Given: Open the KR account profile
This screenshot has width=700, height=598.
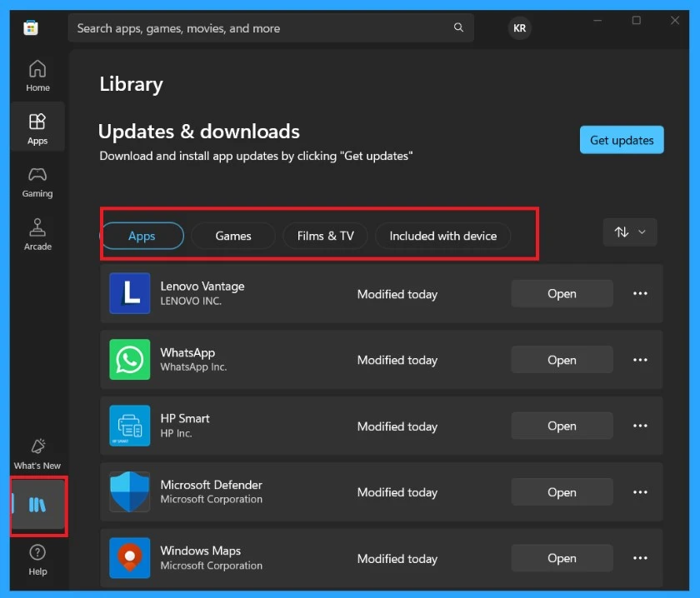Looking at the screenshot, I should point(519,28).
